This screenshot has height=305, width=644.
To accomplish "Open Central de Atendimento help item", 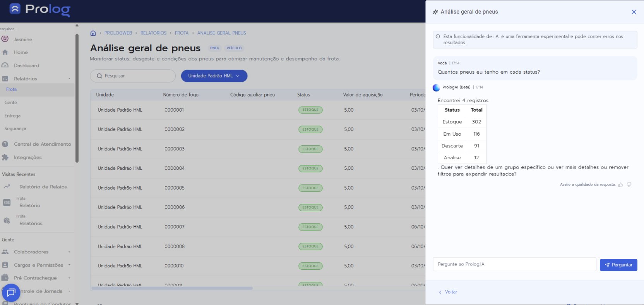I will click(42, 144).
